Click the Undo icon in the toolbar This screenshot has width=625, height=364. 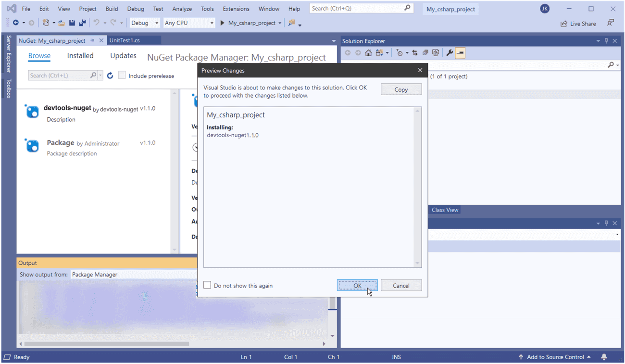(97, 23)
